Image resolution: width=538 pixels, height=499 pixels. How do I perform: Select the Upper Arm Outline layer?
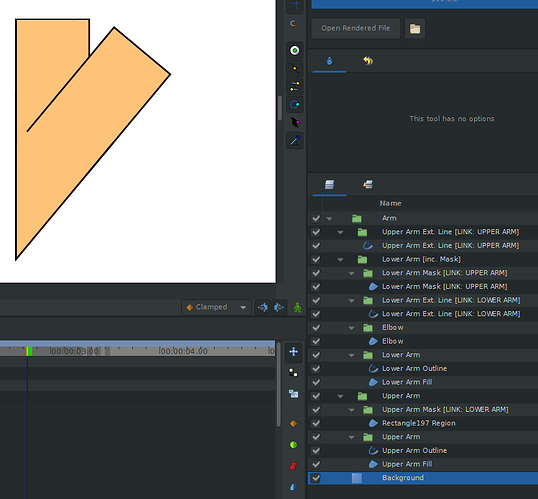click(x=414, y=451)
